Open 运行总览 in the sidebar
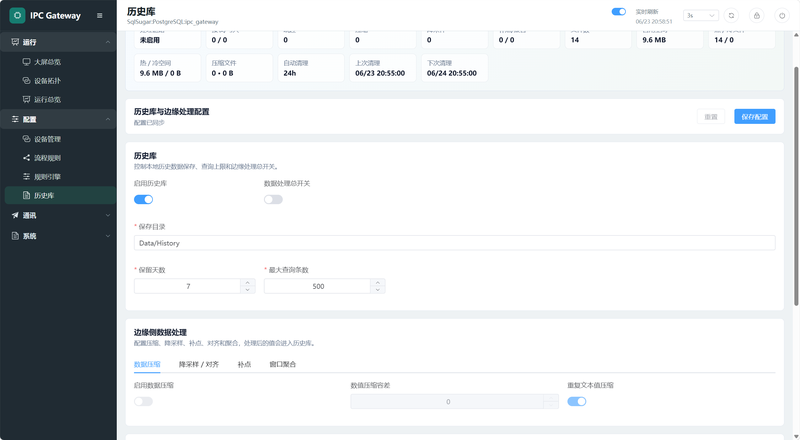 click(58, 100)
